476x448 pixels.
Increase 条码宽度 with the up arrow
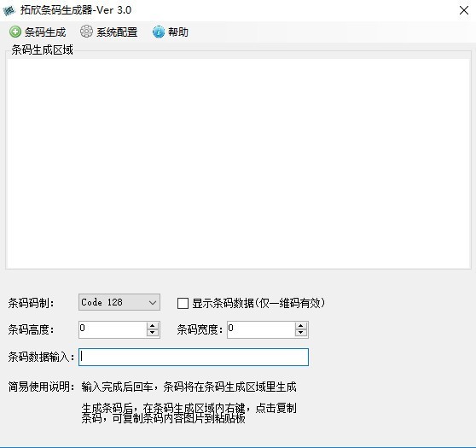click(300, 326)
